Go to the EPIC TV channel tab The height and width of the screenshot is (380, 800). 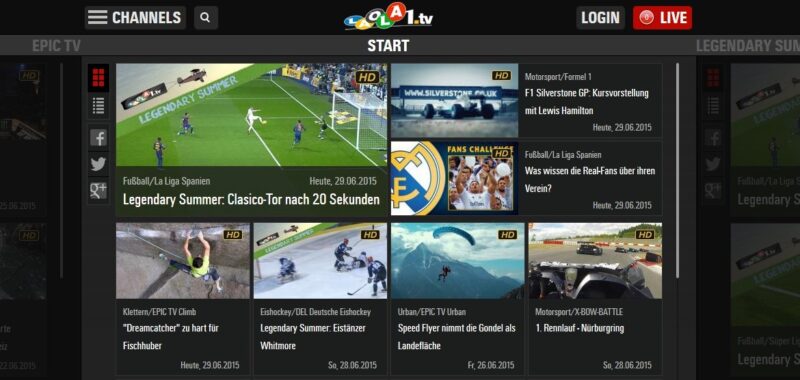(x=56, y=46)
